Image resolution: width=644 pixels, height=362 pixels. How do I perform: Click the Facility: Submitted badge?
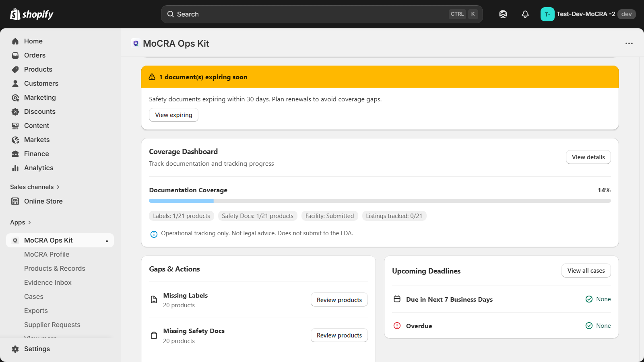pyautogui.click(x=330, y=216)
